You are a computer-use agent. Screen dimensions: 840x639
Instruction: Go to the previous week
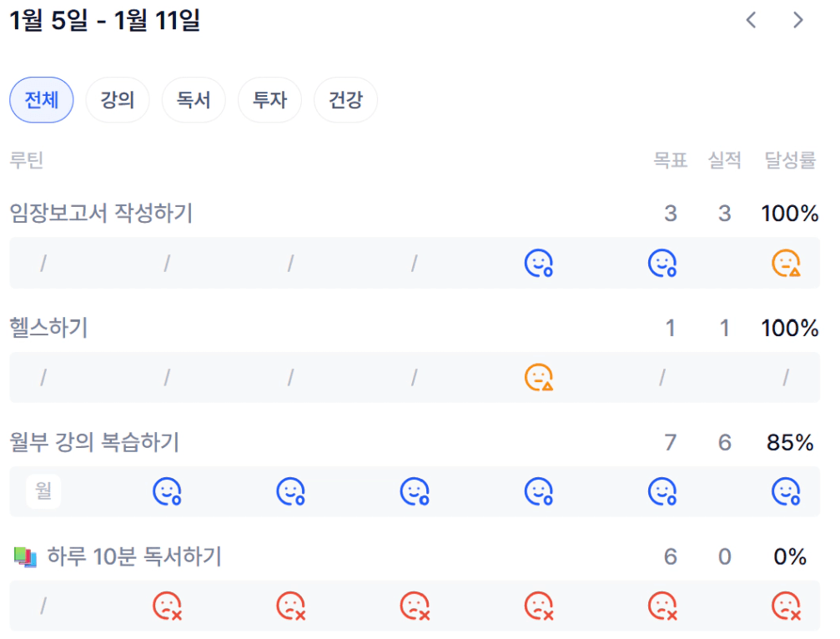751,21
